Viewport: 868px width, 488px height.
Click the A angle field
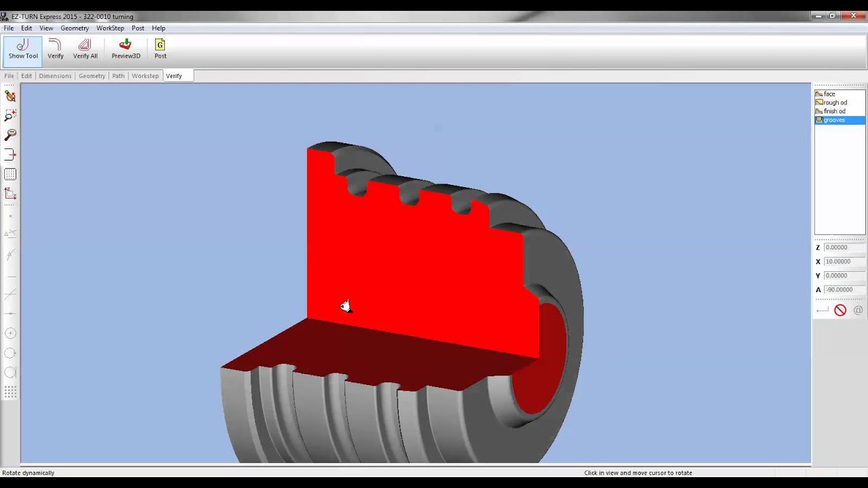tap(844, 290)
